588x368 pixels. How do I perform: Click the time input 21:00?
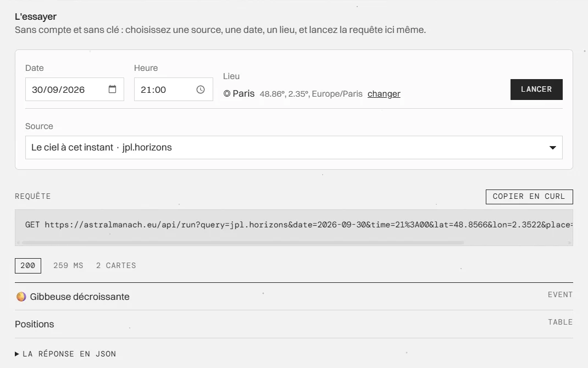(x=174, y=89)
